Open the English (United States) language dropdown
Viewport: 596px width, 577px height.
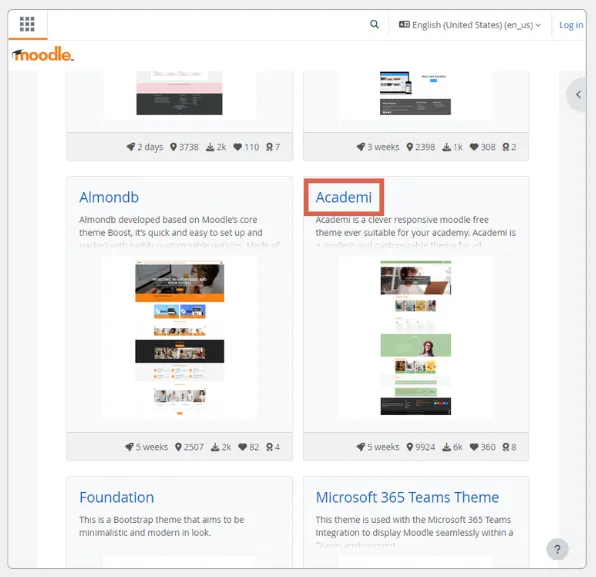pyautogui.click(x=470, y=25)
